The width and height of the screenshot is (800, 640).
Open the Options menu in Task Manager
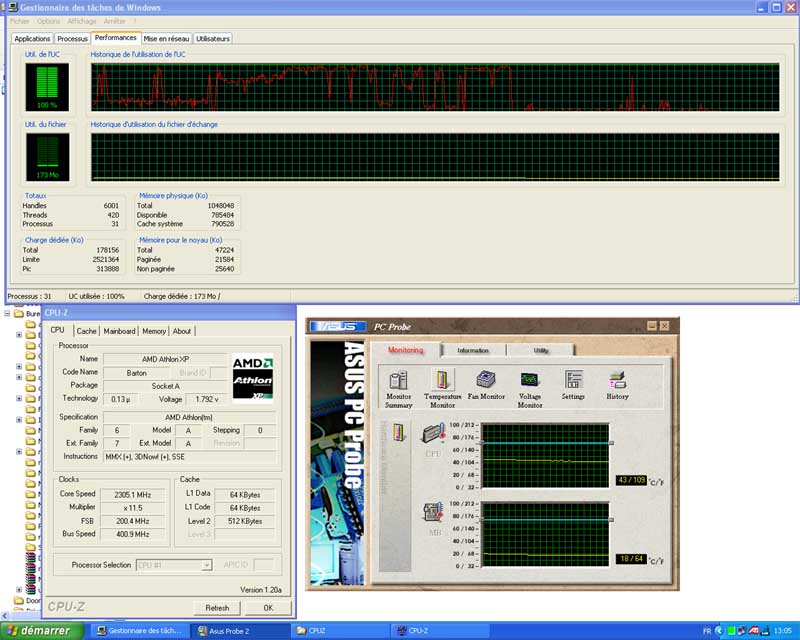pos(48,21)
